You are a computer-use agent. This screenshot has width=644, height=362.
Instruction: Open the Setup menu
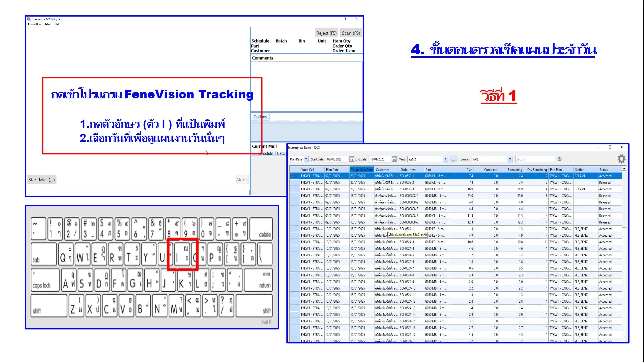[x=48, y=24]
